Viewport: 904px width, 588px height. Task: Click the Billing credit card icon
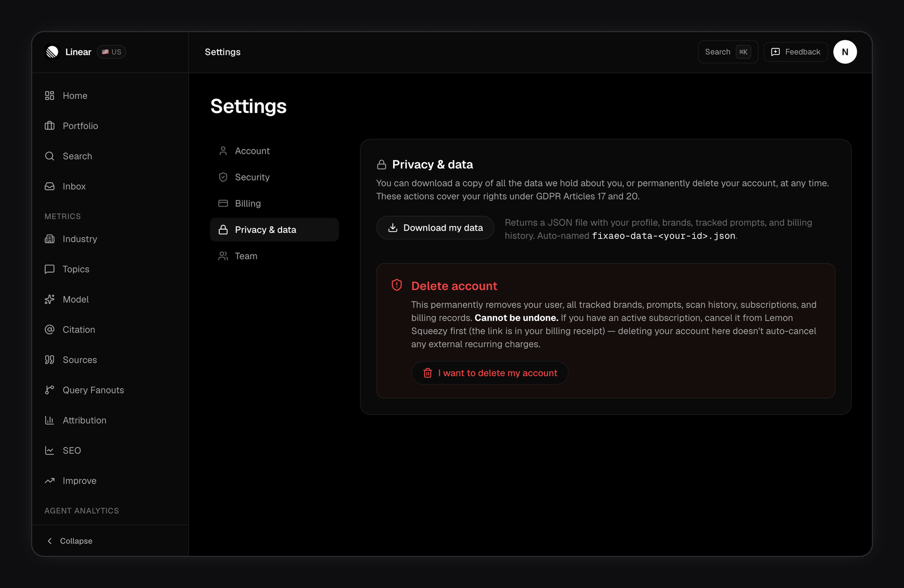pos(223,203)
